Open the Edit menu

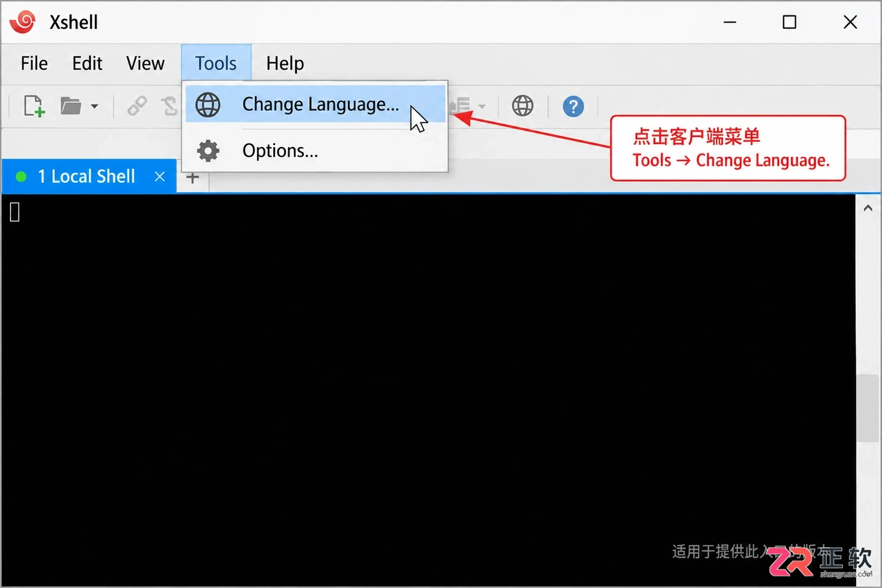click(x=87, y=63)
